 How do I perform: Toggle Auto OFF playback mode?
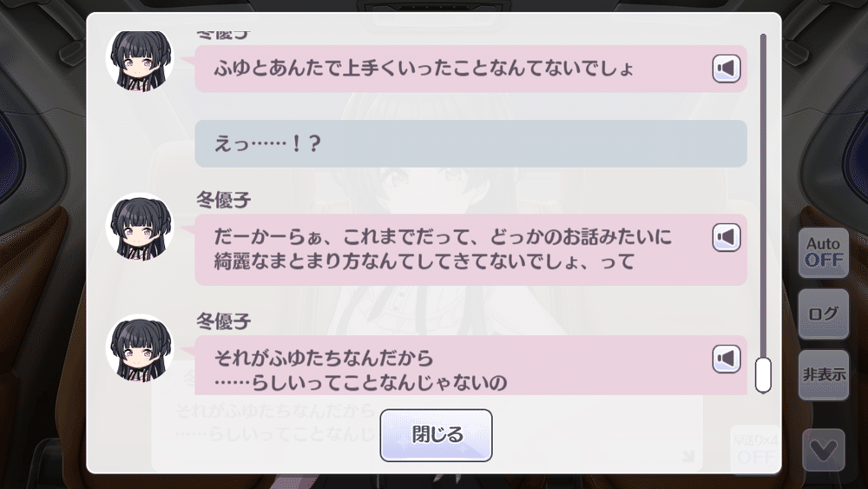point(824,253)
